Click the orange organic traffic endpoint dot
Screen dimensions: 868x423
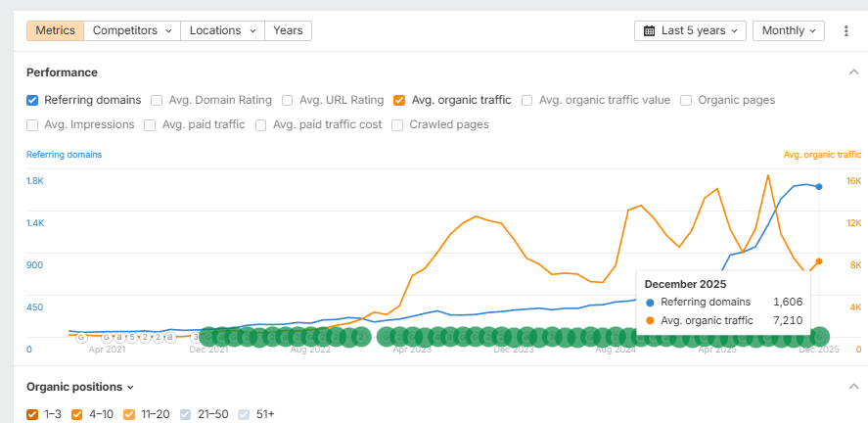(819, 261)
